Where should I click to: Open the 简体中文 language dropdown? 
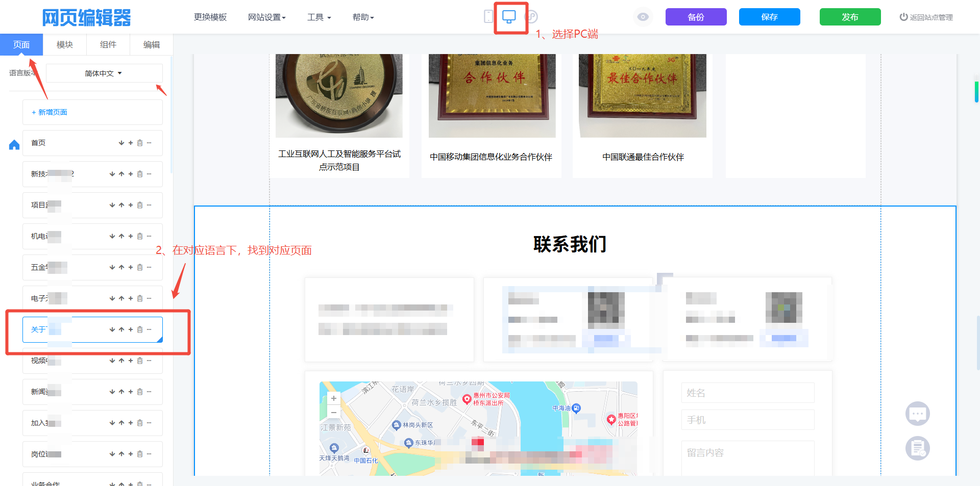pos(104,73)
